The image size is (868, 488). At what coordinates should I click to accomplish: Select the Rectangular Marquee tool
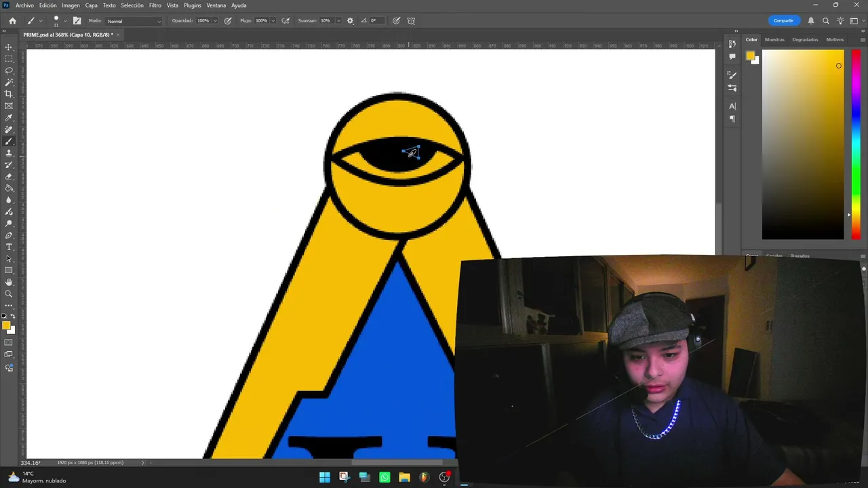9,59
